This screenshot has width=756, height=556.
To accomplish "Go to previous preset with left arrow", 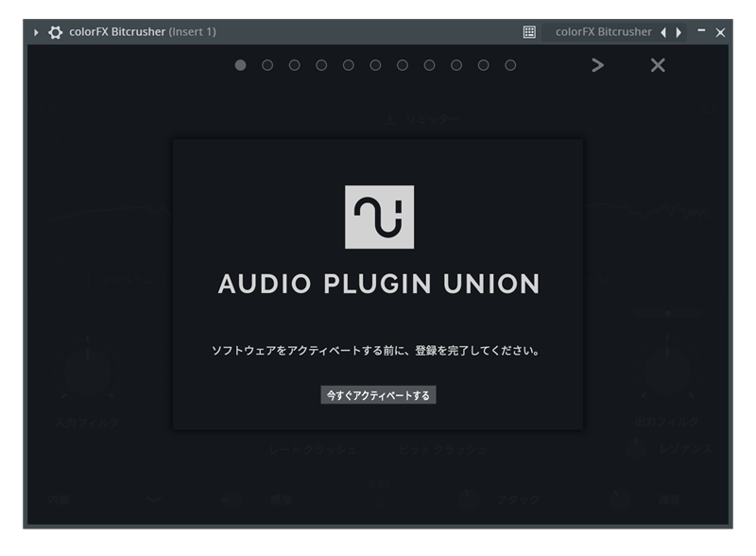I will pos(663,32).
